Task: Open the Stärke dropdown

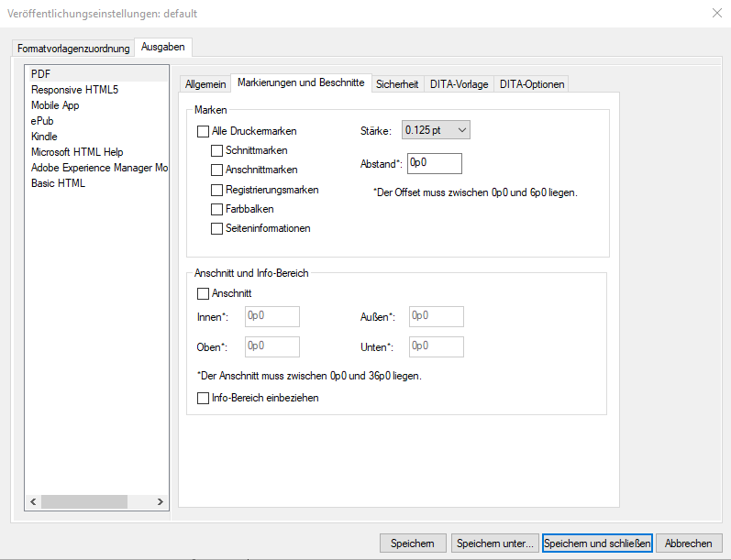Action: click(x=436, y=130)
